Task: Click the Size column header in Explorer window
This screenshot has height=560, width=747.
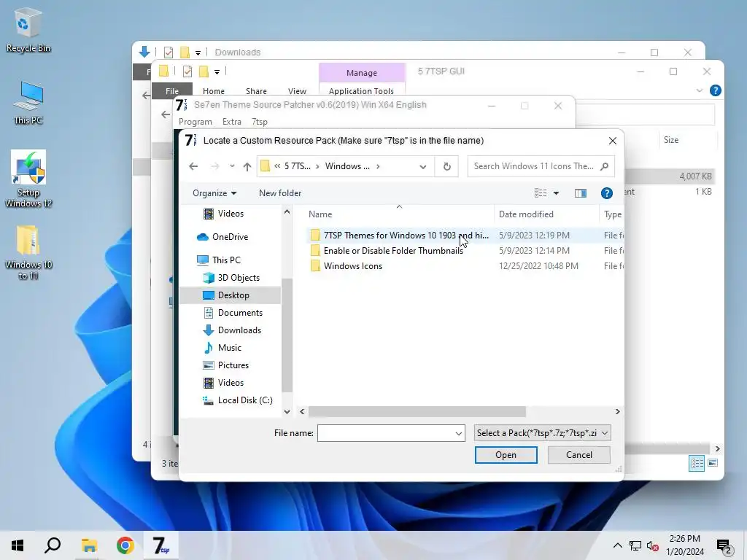Action: click(671, 140)
